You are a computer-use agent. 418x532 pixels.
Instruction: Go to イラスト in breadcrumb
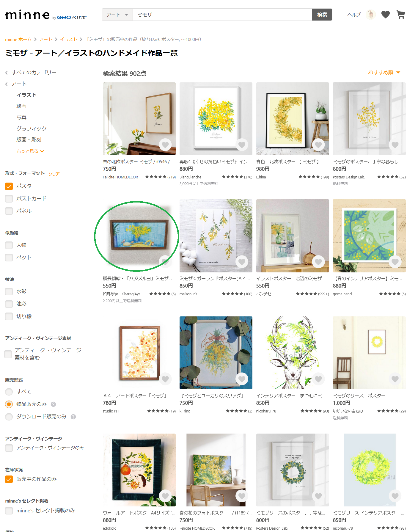(68, 39)
